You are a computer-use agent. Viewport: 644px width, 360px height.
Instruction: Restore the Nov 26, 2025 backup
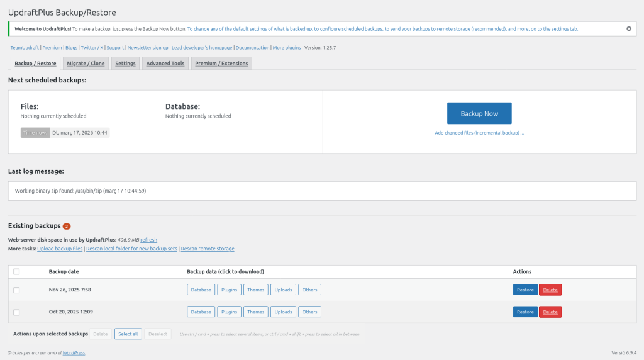click(525, 290)
